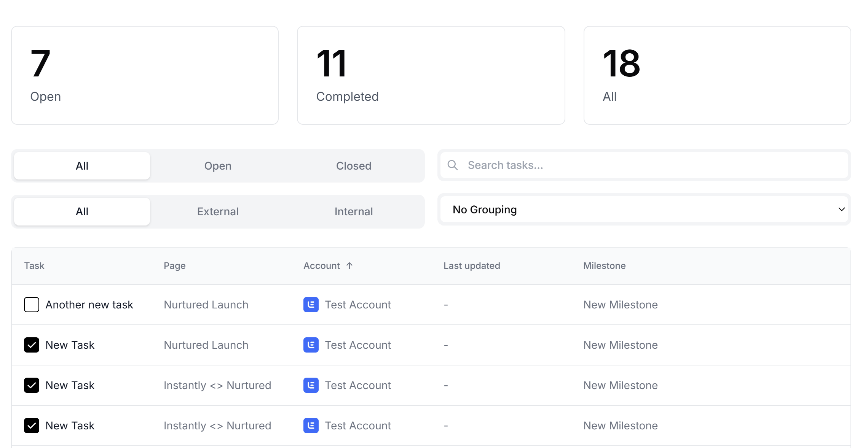868x448 pixels.
Task: Check the Another new task checkbox
Action: pos(32,305)
